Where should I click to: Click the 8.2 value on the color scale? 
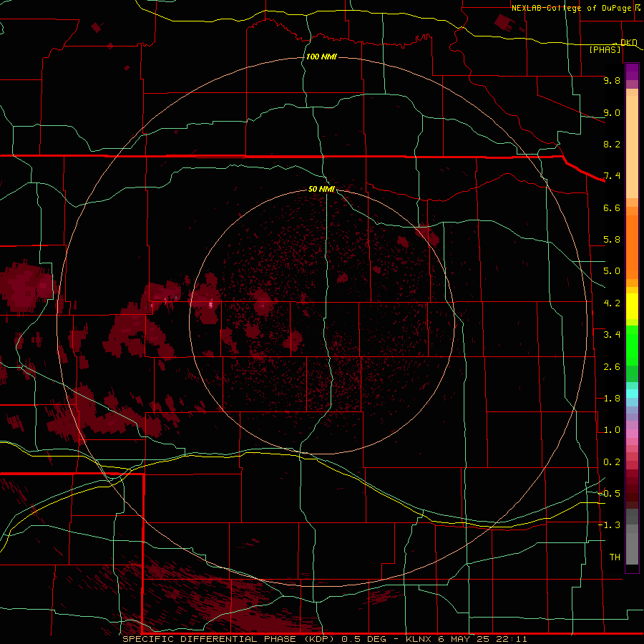(612, 144)
